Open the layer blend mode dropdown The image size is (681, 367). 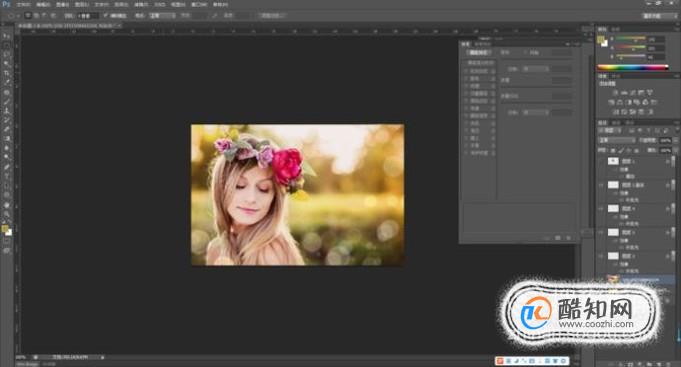(x=617, y=140)
